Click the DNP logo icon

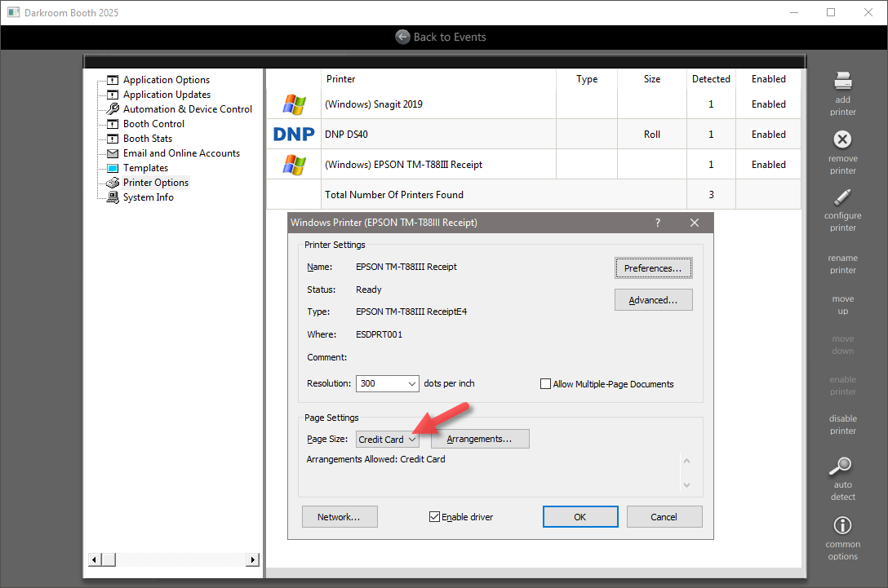[x=294, y=134]
